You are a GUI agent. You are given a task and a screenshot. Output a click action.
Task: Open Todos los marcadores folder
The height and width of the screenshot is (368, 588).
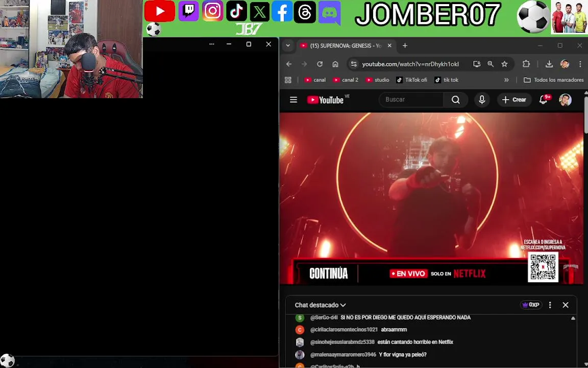click(x=553, y=80)
